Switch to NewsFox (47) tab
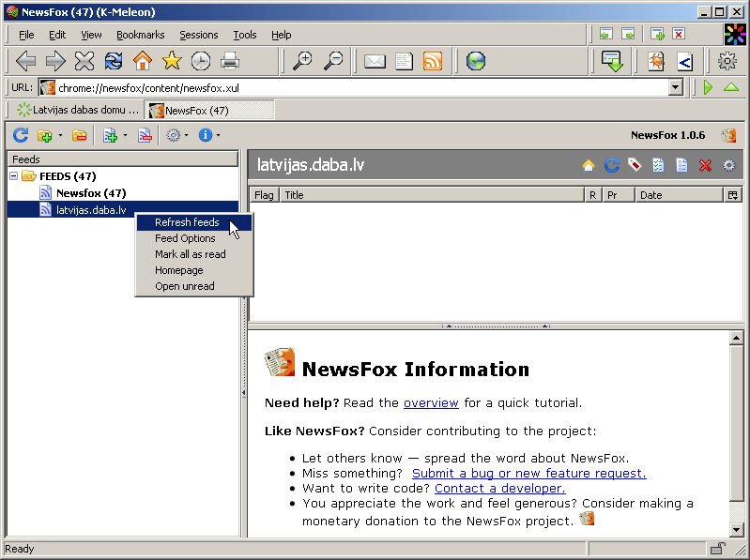 [x=209, y=110]
